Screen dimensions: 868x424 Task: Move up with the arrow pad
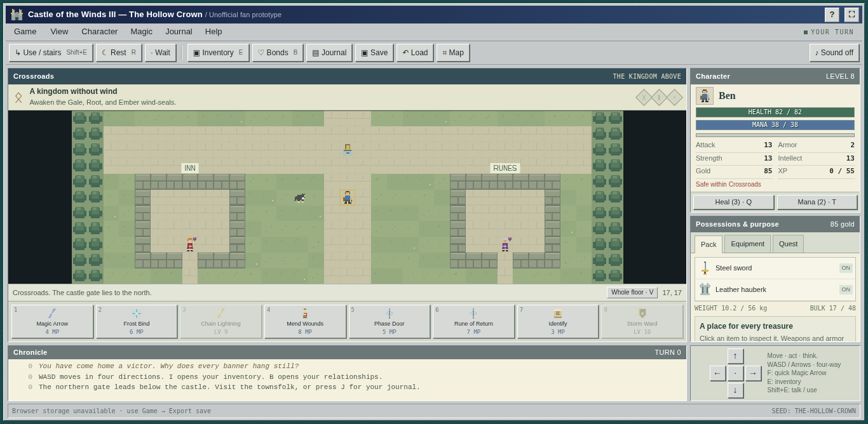(x=736, y=356)
